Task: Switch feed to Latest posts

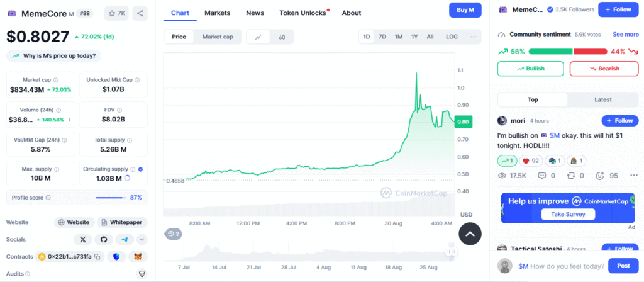Action: [603, 99]
